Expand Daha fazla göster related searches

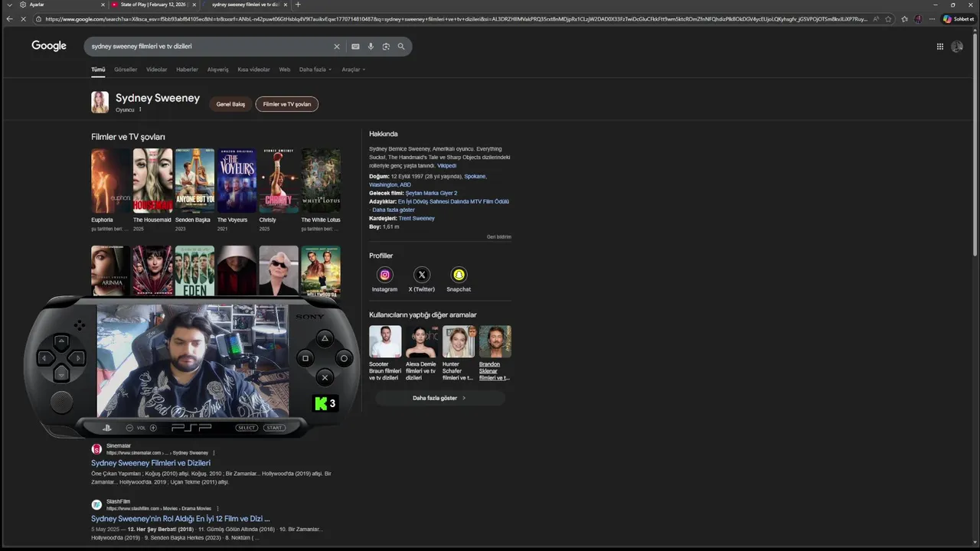439,398
